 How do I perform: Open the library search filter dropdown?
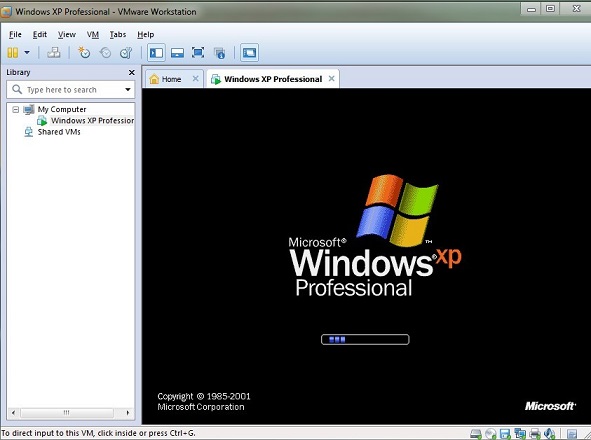[128, 90]
